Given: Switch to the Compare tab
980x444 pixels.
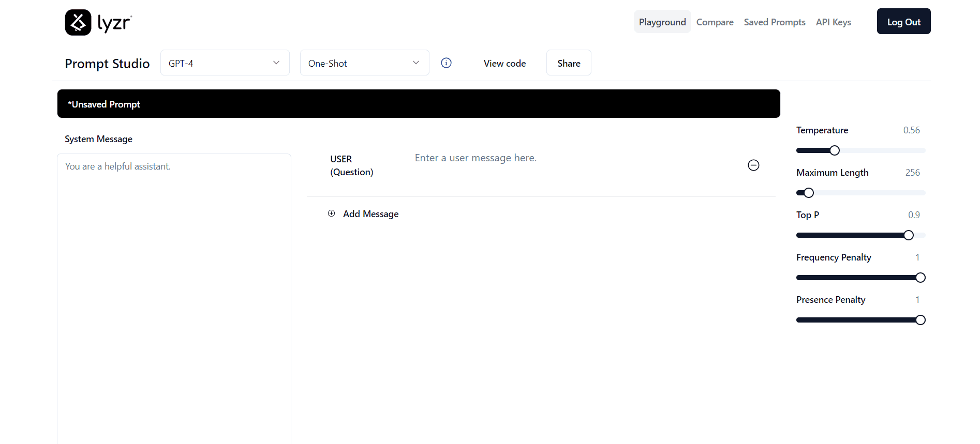Looking at the screenshot, I should coord(715,22).
